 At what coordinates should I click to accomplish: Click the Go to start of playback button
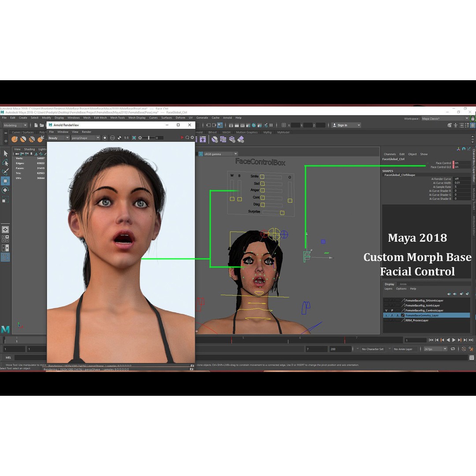pos(431,340)
